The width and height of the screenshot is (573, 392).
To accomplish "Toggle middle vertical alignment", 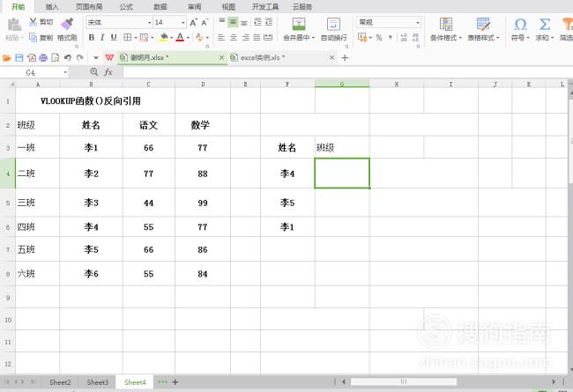I will pos(233,22).
